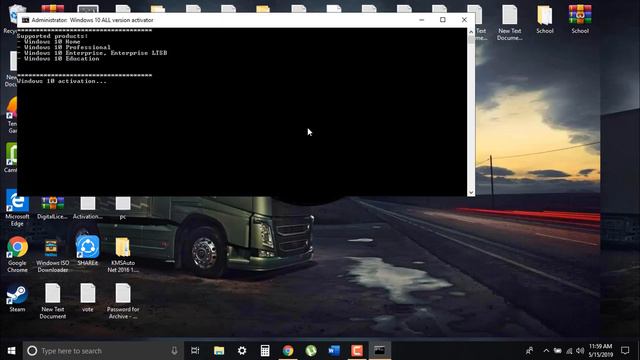Screen dimensions: 640x360
Task: Click the console scrollbar up arrow
Action: tap(471, 31)
